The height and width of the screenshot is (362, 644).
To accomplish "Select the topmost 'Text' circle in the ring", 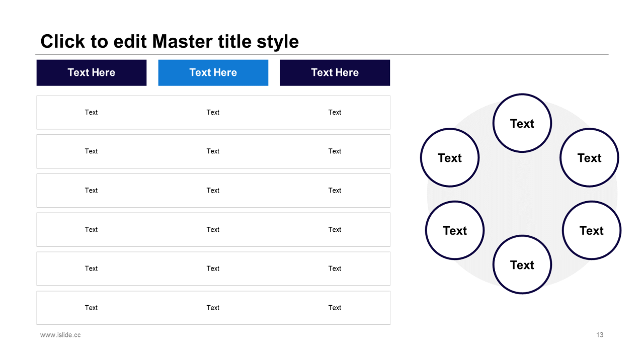I will [522, 123].
